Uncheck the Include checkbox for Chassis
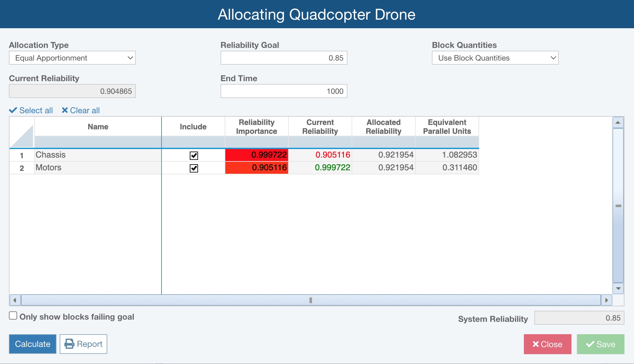Image resolution: width=634 pixels, height=364 pixels. click(x=194, y=155)
